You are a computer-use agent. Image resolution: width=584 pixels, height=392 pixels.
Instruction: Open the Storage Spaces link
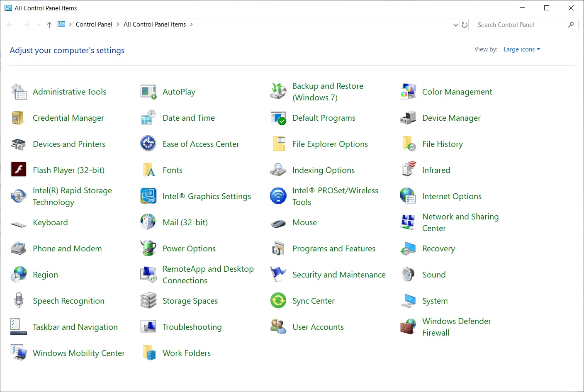pyautogui.click(x=190, y=301)
